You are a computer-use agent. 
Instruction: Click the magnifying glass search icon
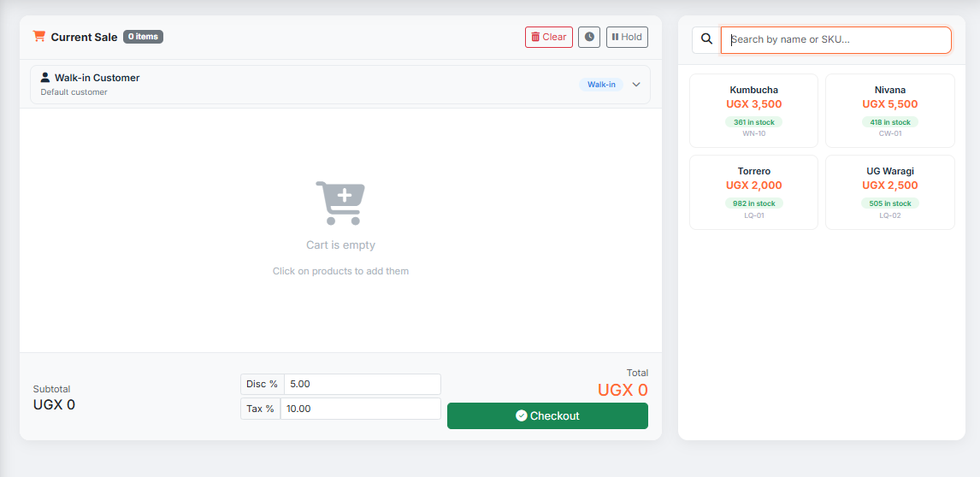coord(707,39)
